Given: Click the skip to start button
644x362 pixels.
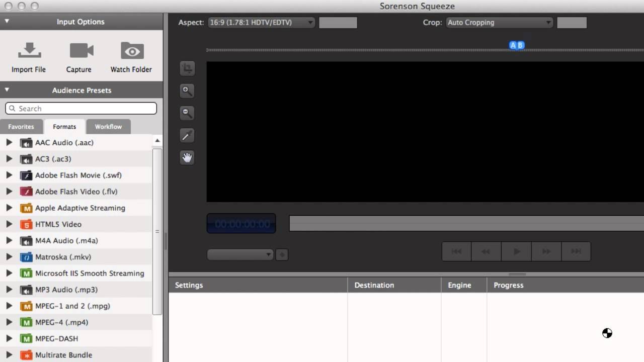Looking at the screenshot, I should point(456,251).
